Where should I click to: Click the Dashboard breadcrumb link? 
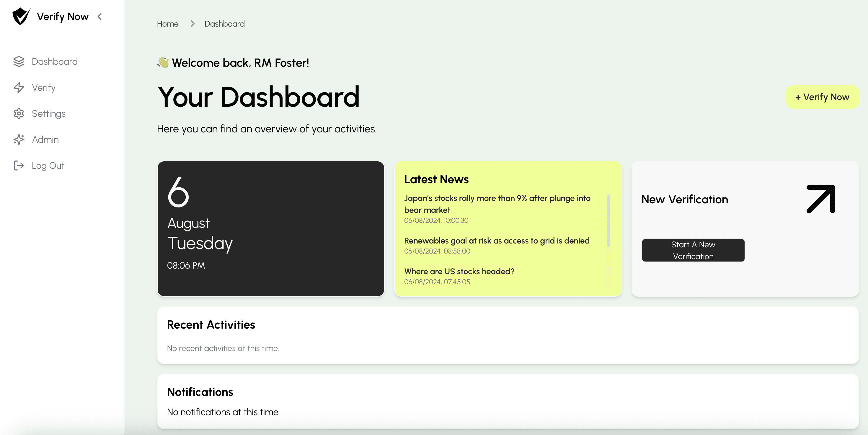(x=224, y=24)
